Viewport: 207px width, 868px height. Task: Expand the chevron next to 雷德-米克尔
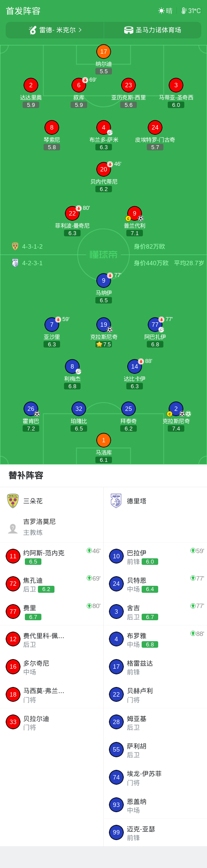[80, 30]
